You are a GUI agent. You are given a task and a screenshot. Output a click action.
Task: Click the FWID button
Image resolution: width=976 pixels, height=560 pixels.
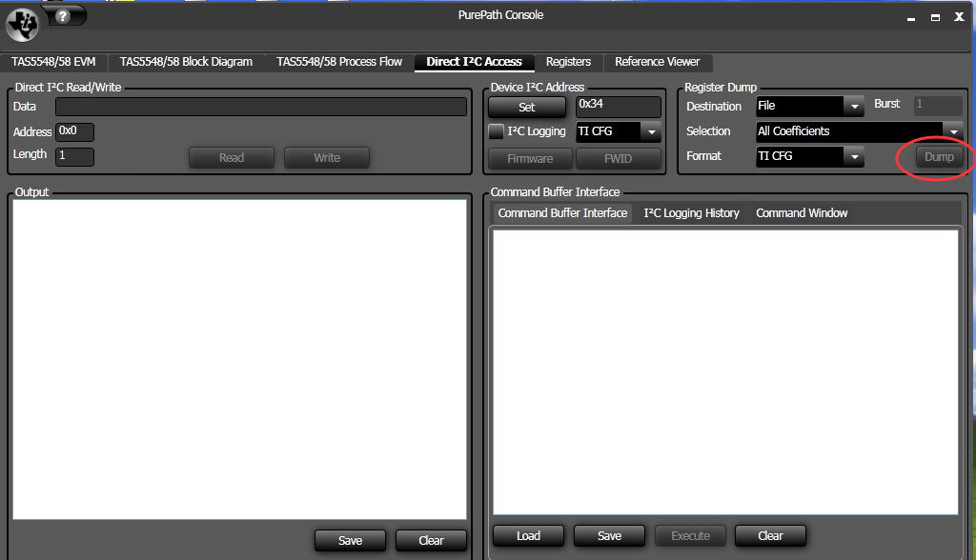tap(618, 159)
